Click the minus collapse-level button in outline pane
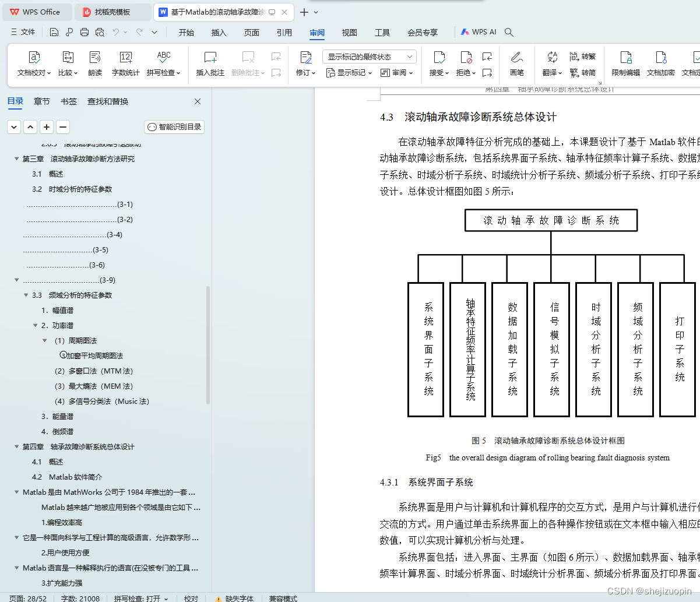700x602 pixels. [63, 126]
